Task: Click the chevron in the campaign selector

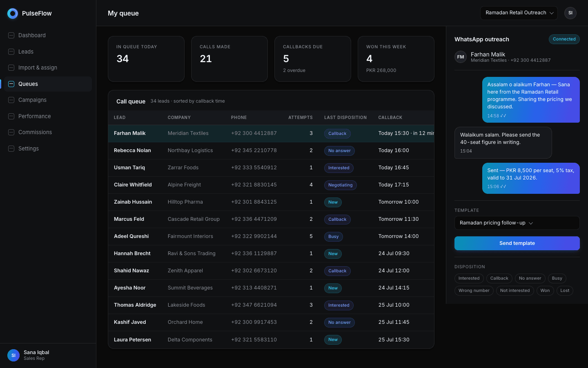Action: [x=552, y=13]
